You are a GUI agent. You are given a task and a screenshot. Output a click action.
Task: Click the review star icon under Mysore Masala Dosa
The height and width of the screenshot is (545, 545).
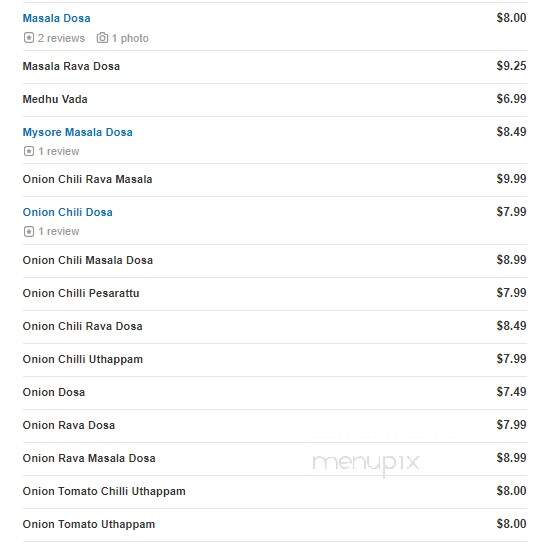point(29,151)
